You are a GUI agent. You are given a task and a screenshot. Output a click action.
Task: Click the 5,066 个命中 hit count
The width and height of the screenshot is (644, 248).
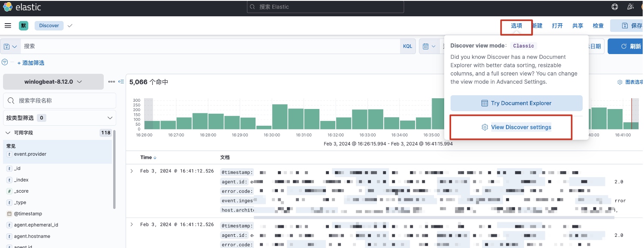[149, 82]
